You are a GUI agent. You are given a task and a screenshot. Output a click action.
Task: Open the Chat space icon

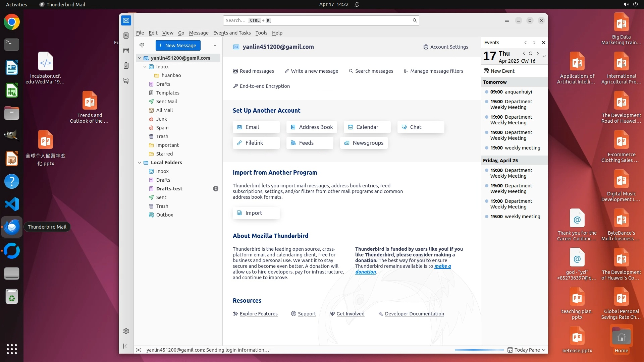(126, 81)
